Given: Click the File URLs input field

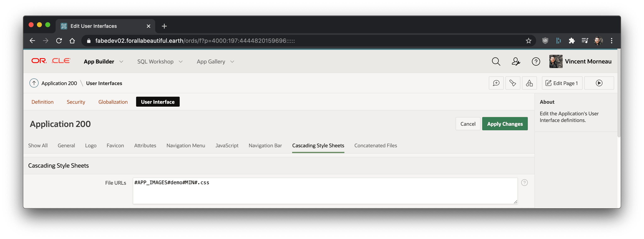Looking at the screenshot, I should 324,190.
